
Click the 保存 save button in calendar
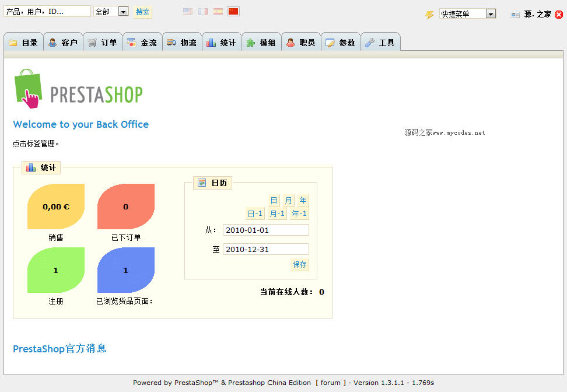point(299,264)
